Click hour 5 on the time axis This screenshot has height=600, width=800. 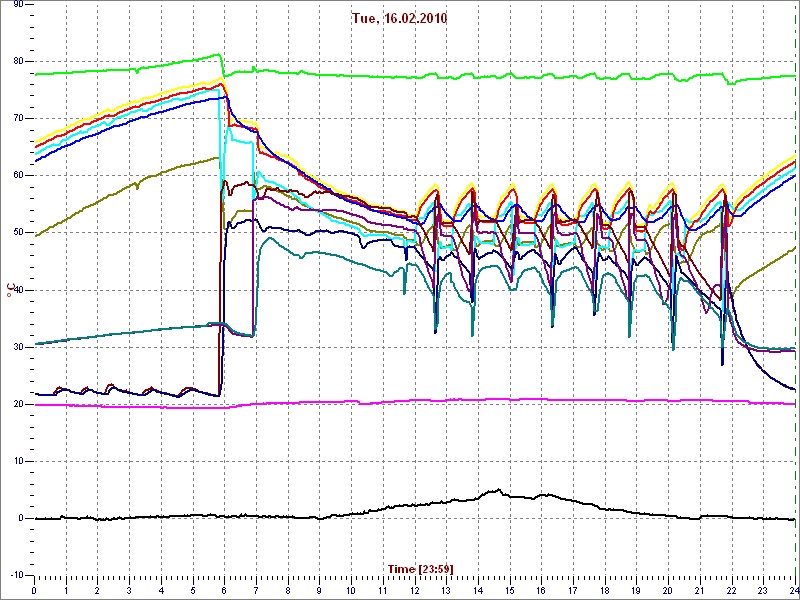pos(193,590)
